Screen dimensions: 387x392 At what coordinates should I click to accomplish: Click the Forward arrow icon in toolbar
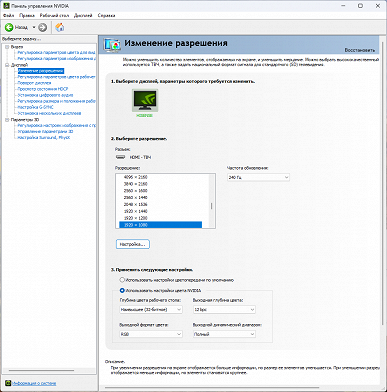[x=42, y=27]
